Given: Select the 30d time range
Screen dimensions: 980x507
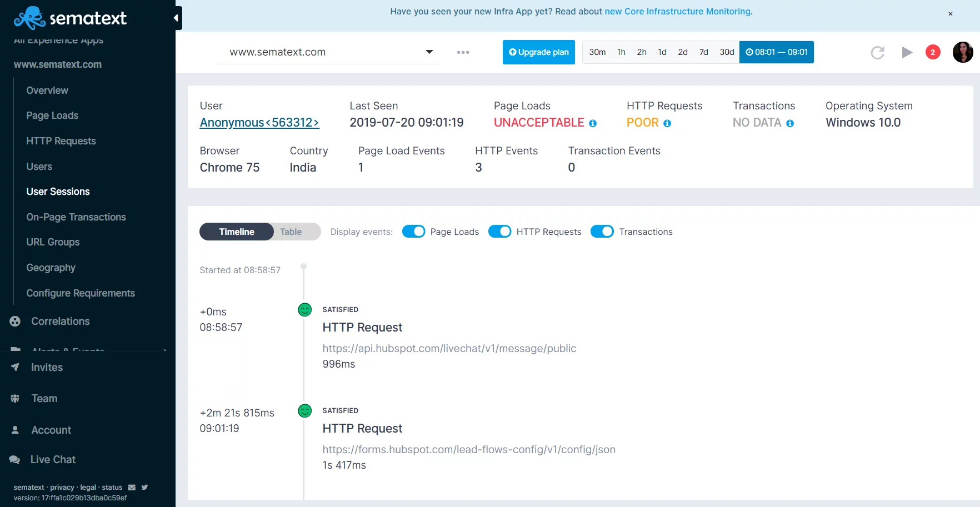Looking at the screenshot, I should pos(727,52).
